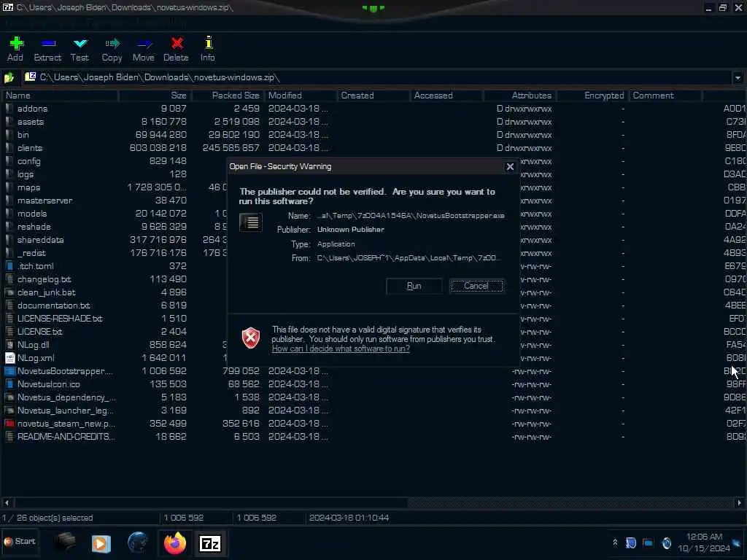Click the Run button in security warning
Viewport: 747px width, 560px height.
click(414, 286)
